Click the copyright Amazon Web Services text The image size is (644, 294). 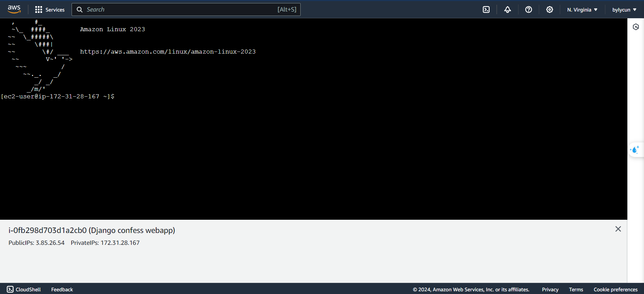[x=471, y=290]
